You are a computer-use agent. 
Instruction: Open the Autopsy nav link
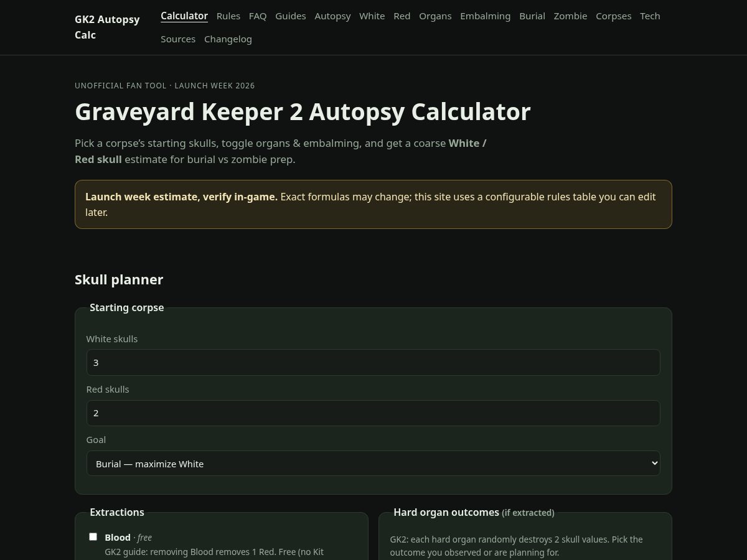tap(332, 16)
